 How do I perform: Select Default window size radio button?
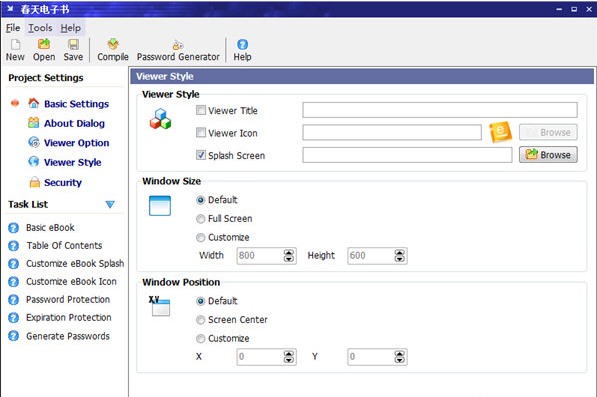200,200
